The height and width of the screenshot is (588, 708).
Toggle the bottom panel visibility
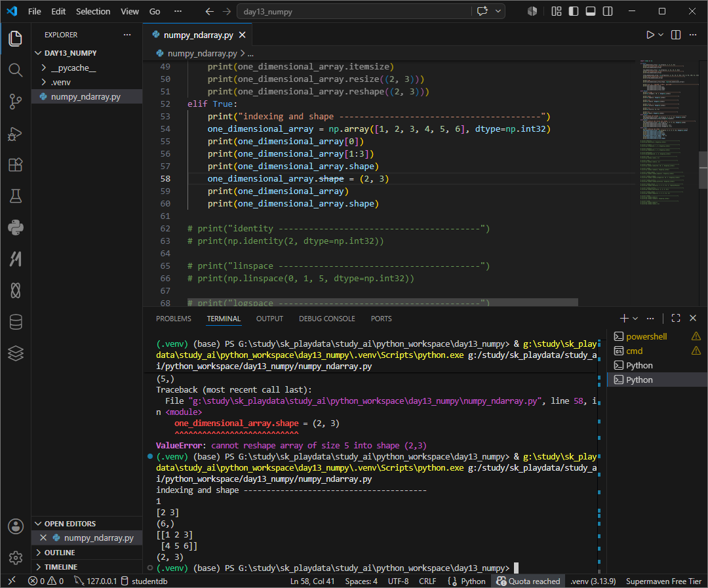591,11
